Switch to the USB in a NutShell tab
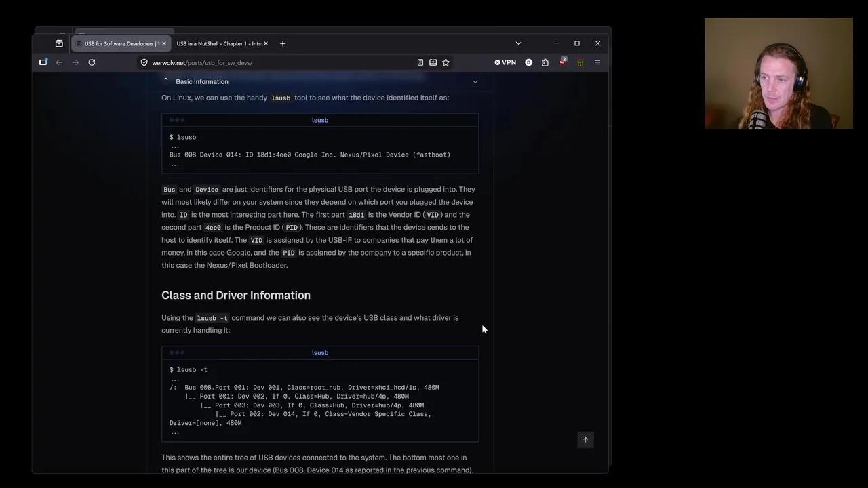Screen dimensions: 868x488 click(218, 43)
